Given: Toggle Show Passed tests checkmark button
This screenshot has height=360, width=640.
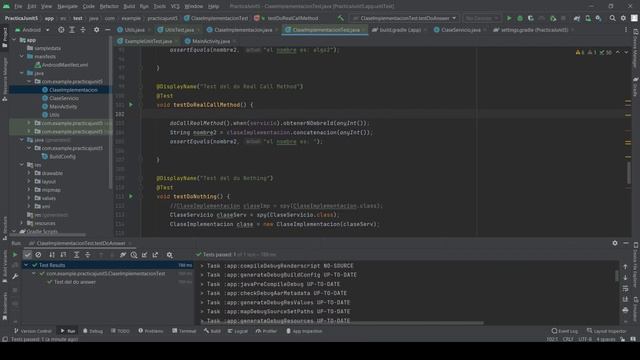Looking at the screenshot, I should pos(27,255).
